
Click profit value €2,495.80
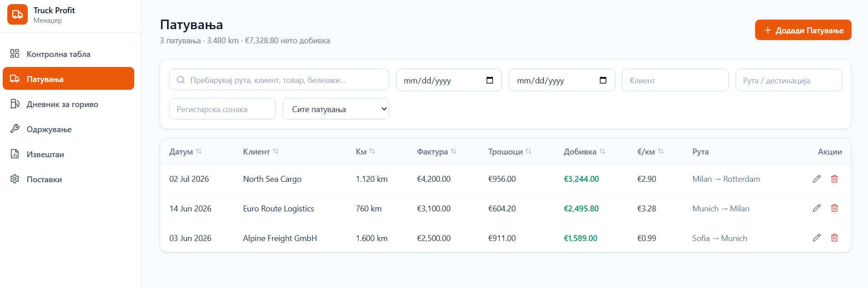(x=581, y=209)
